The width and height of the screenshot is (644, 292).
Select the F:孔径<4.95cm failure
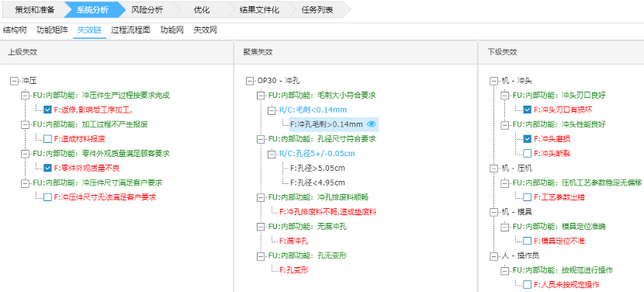pyautogui.click(x=317, y=182)
